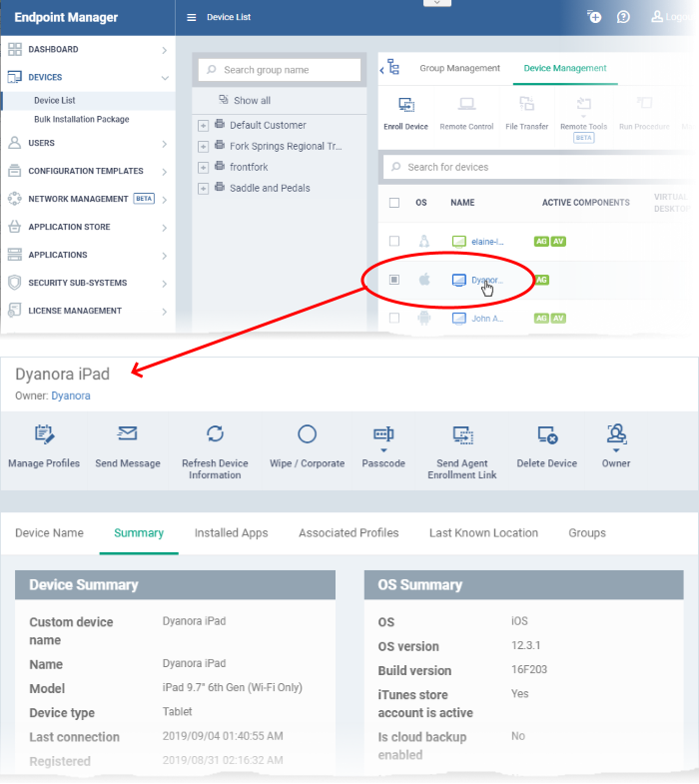699x784 pixels.
Task: Click the Users person icon in sidebar
Action: 15,143
